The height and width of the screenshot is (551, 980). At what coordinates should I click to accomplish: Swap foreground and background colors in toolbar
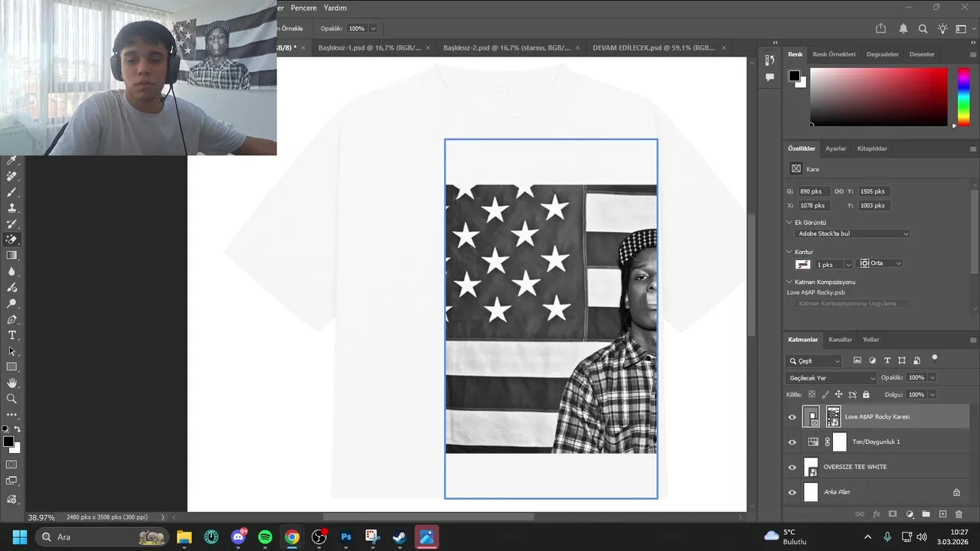(x=18, y=429)
